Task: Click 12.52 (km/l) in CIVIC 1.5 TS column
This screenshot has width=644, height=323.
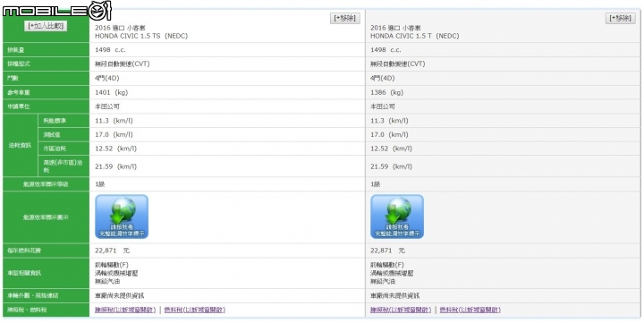Action: [x=115, y=149]
